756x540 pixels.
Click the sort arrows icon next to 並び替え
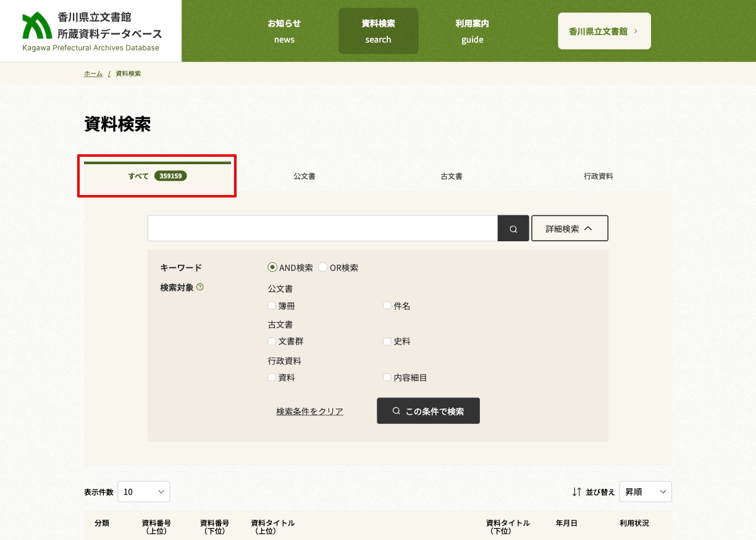click(x=577, y=491)
